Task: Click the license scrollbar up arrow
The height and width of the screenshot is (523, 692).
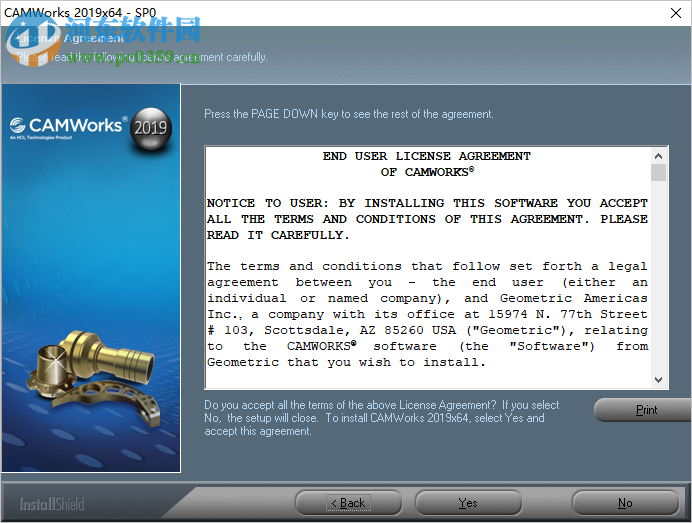Action: pos(658,156)
